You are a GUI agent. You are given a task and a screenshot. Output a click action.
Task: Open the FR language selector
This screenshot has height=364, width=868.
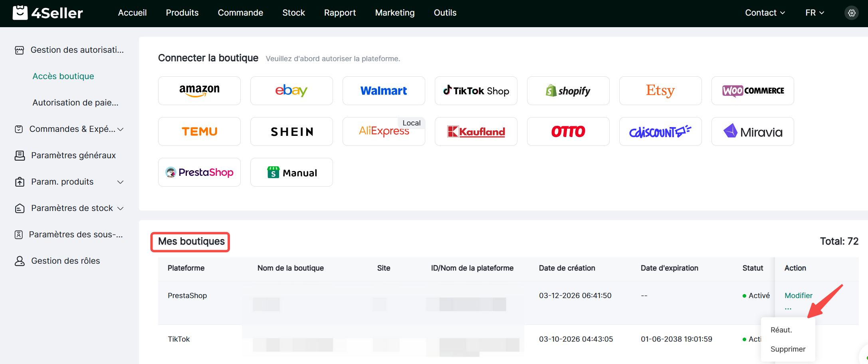coord(814,13)
